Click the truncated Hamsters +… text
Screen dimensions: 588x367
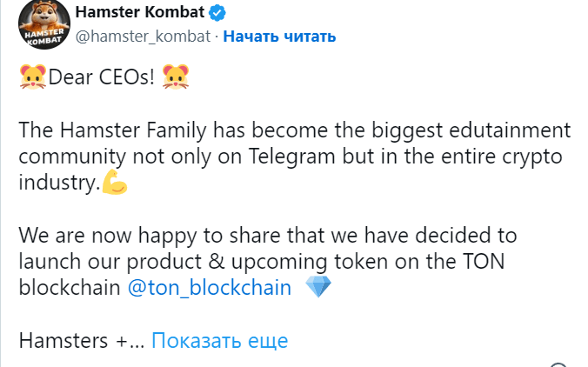tap(82, 340)
